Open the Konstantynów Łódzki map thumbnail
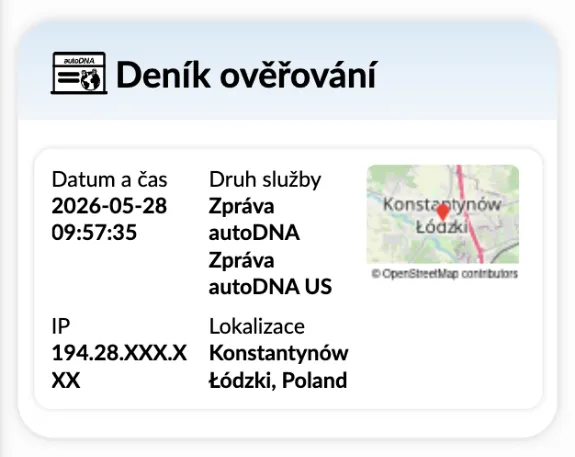Screen dimensions: 575x457 pyautogui.click(x=443, y=214)
